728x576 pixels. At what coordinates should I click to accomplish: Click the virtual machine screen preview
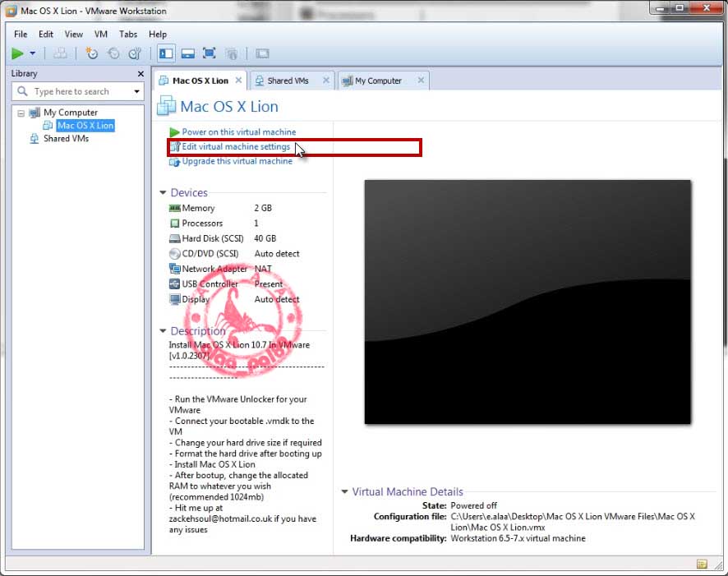528,302
